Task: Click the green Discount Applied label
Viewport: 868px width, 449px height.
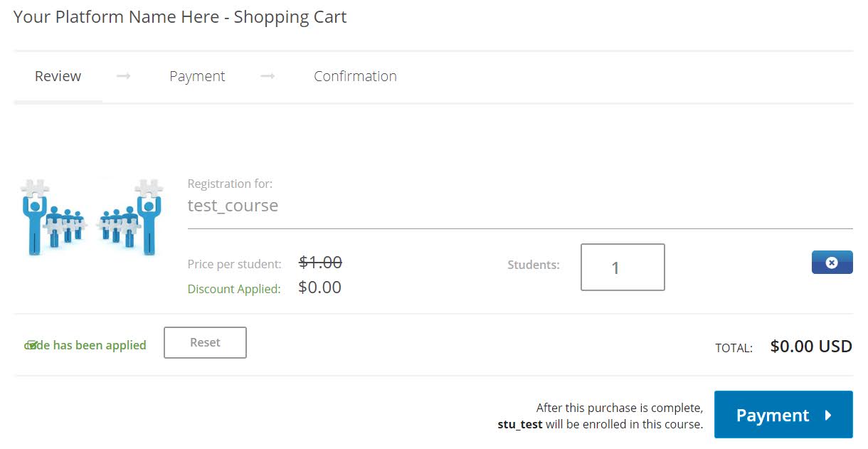Action: point(234,289)
